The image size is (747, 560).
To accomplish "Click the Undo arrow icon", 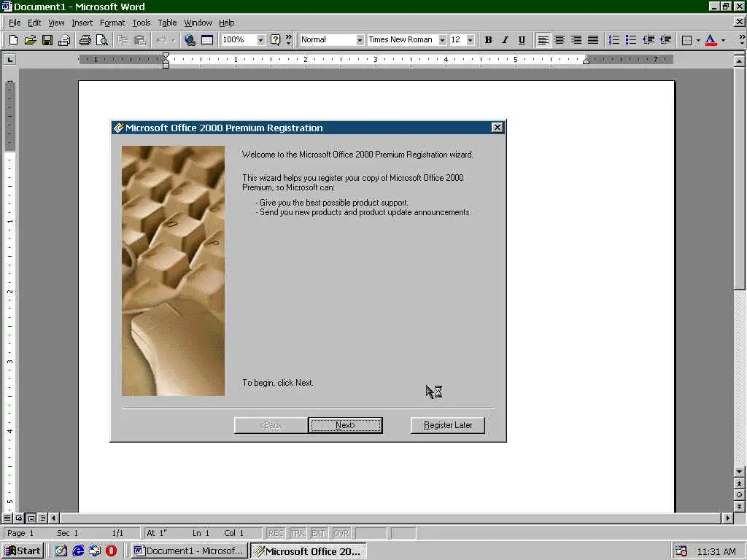I will [161, 40].
